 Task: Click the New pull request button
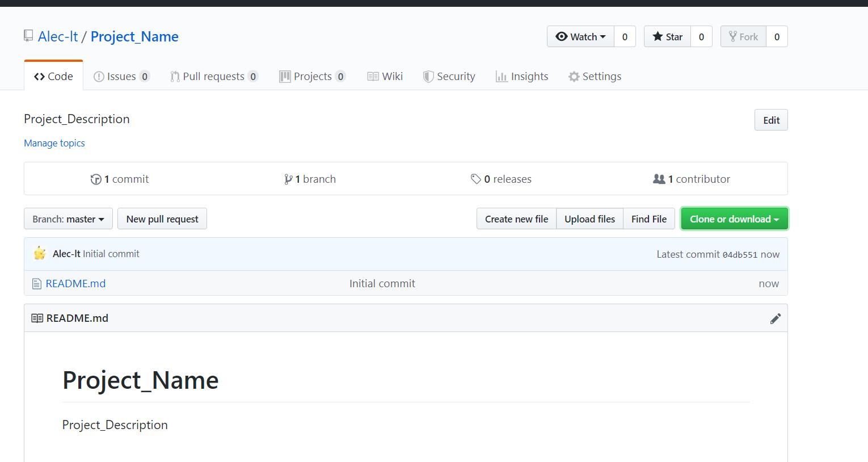(x=162, y=219)
